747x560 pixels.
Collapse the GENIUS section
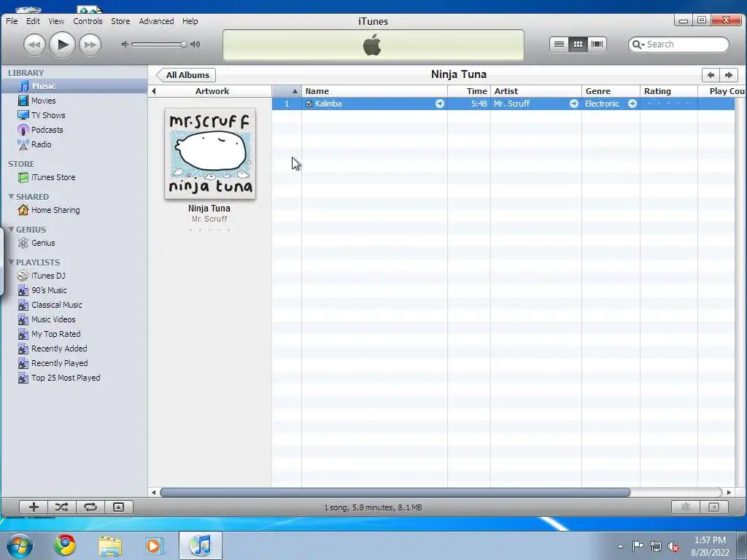point(11,230)
